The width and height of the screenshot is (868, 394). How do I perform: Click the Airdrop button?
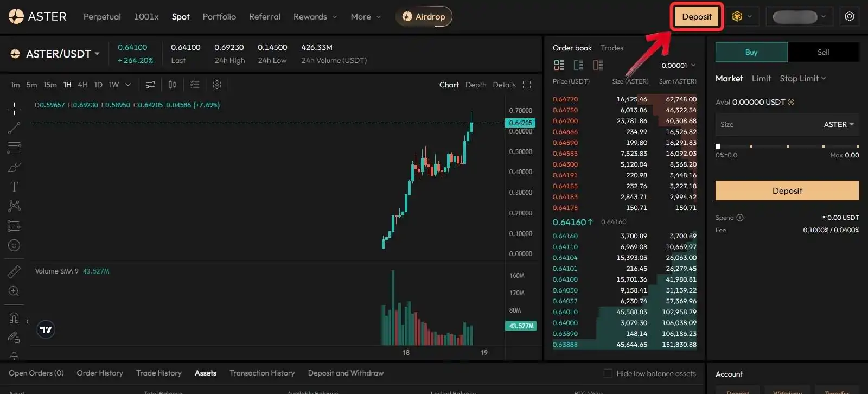(x=424, y=17)
